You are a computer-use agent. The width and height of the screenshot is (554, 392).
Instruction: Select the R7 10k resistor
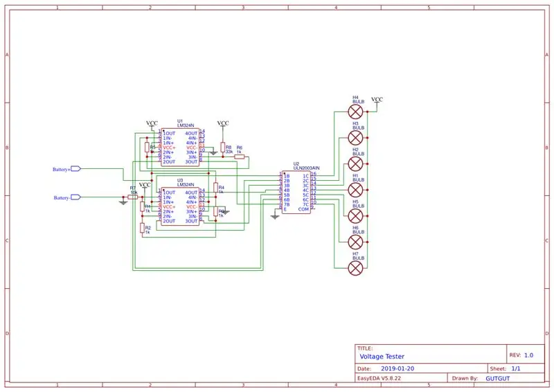pyautogui.click(x=133, y=197)
